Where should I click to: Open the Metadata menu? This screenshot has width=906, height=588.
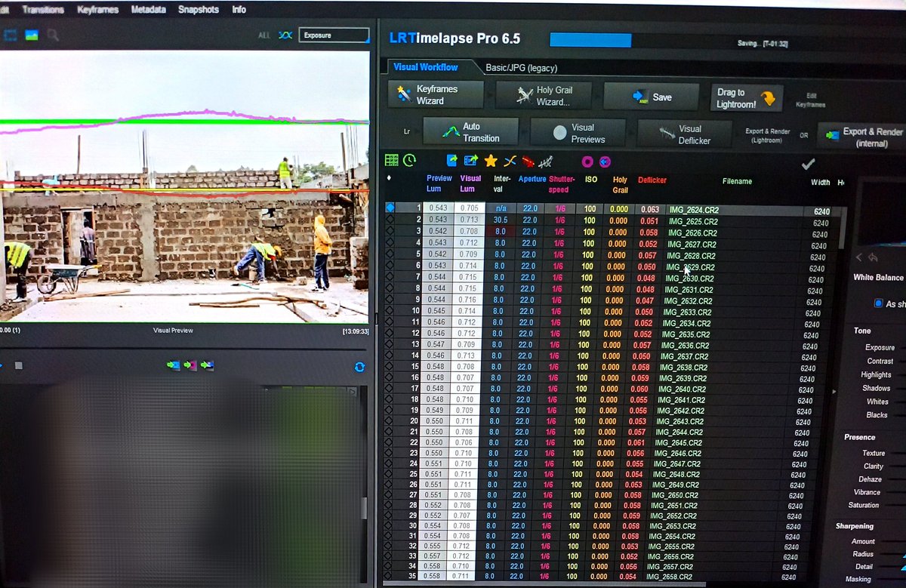[x=148, y=10]
